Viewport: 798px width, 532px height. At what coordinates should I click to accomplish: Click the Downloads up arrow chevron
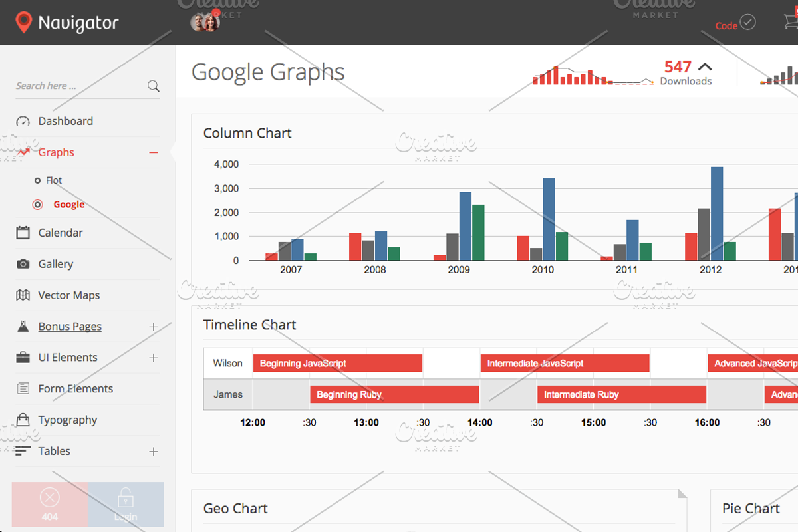click(x=705, y=66)
